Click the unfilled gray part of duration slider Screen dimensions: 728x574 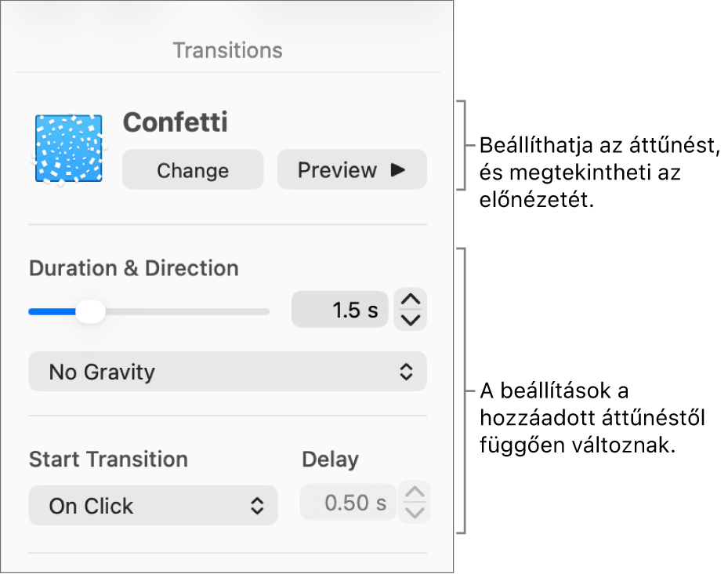pyautogui.click(x=188, y=311)
